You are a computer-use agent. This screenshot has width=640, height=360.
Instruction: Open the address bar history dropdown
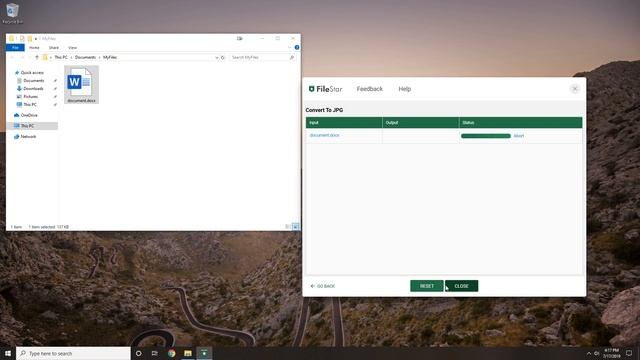pyautogui.click(x=217, y=58)
